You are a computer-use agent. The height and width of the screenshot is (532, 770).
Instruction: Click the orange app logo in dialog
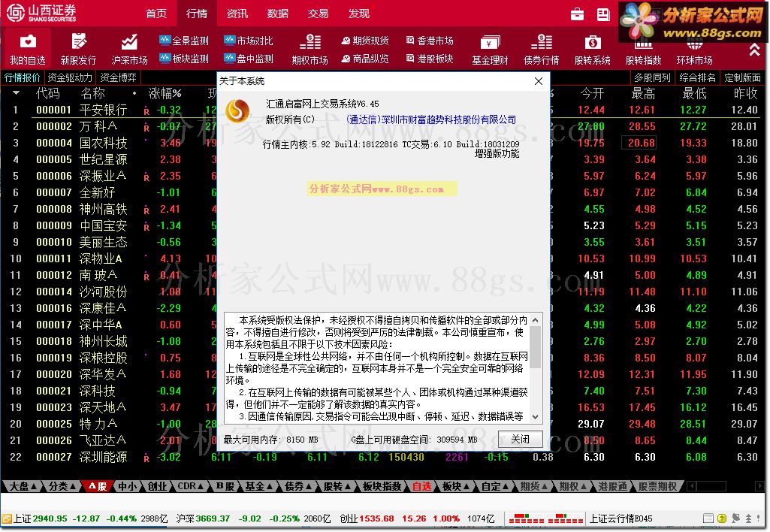[x=237, y=110]
